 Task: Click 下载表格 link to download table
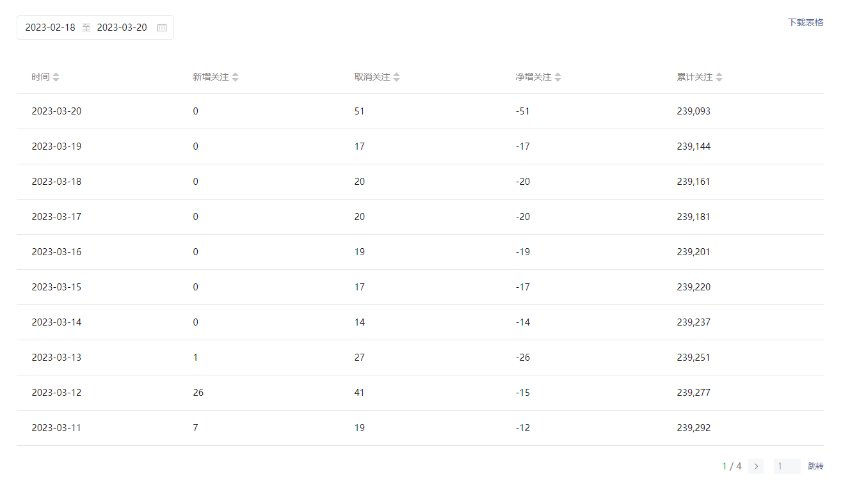(805, 22)
